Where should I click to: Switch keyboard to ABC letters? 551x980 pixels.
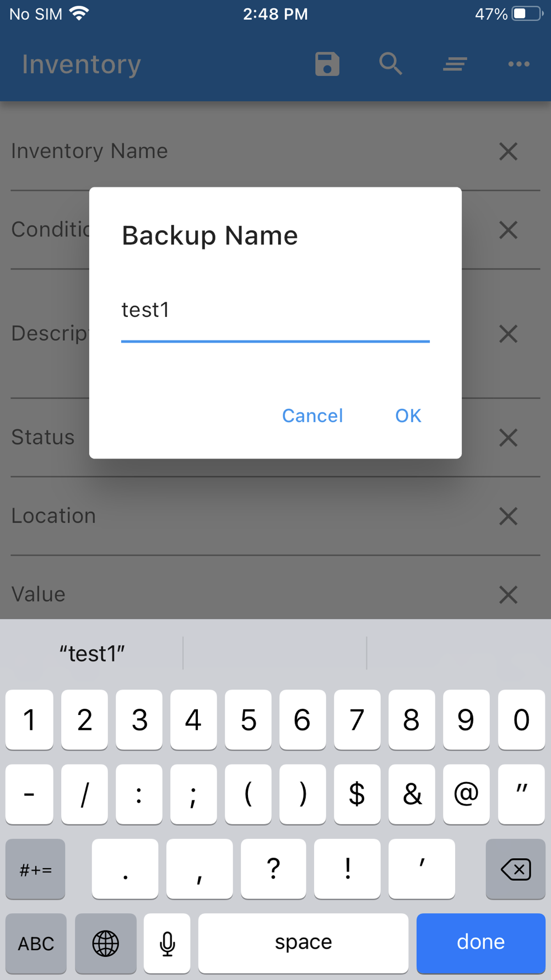click(36, 943)
